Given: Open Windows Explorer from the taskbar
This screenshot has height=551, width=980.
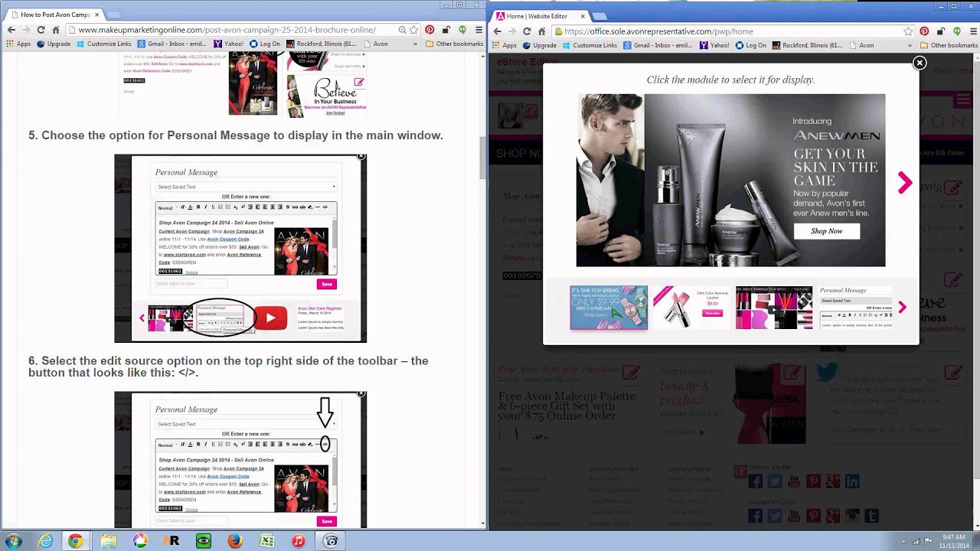Looking at the screenshot, I should click(x=108, y=541).
